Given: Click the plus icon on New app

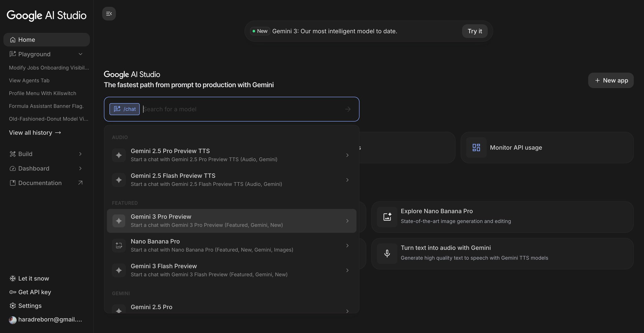Looking at the screenshot, I should pos(597,81).
